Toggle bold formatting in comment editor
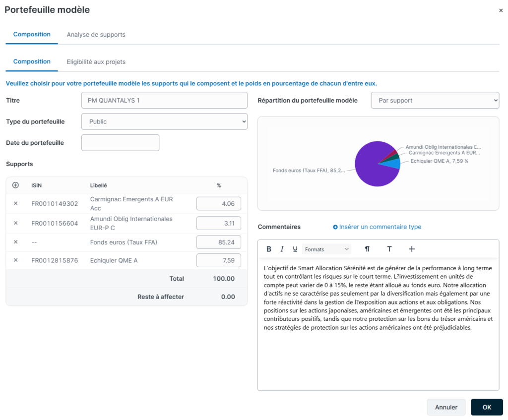 click(x=268, y=249)
